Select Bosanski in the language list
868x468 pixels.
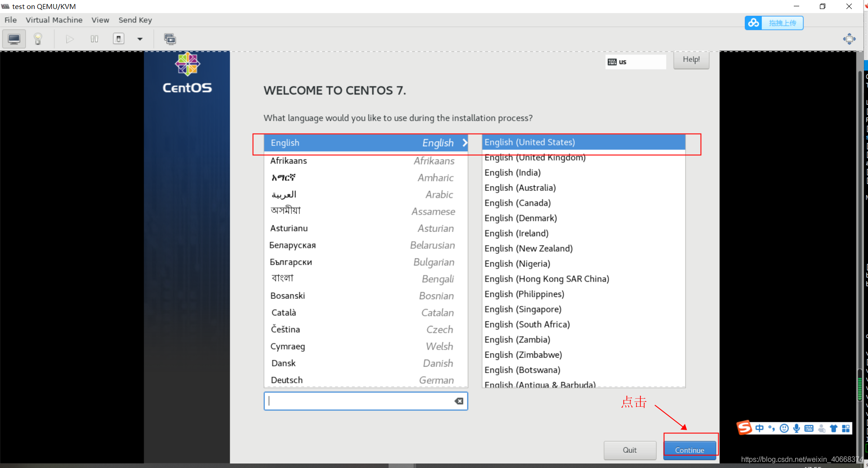click(x=366, y=296)
